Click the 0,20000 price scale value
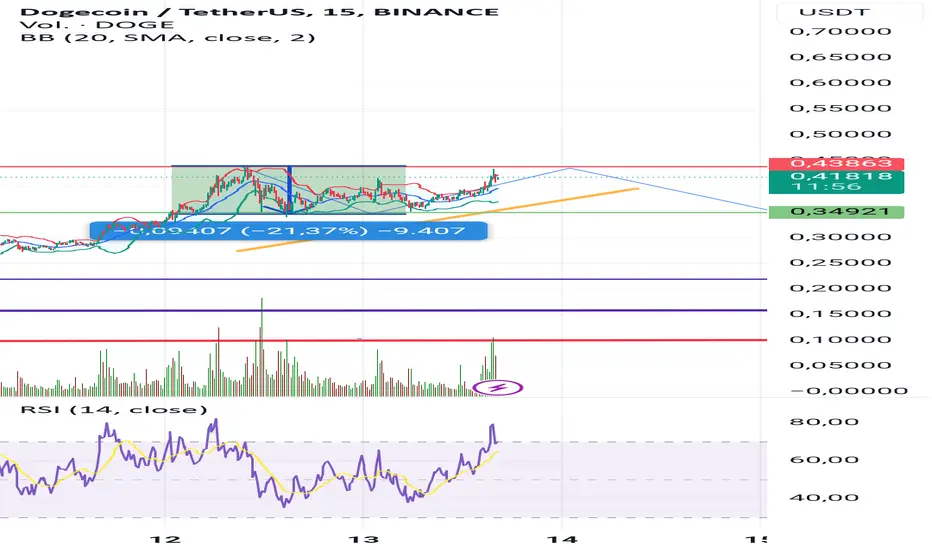932x550 pixels. click(x=840, y=288)
